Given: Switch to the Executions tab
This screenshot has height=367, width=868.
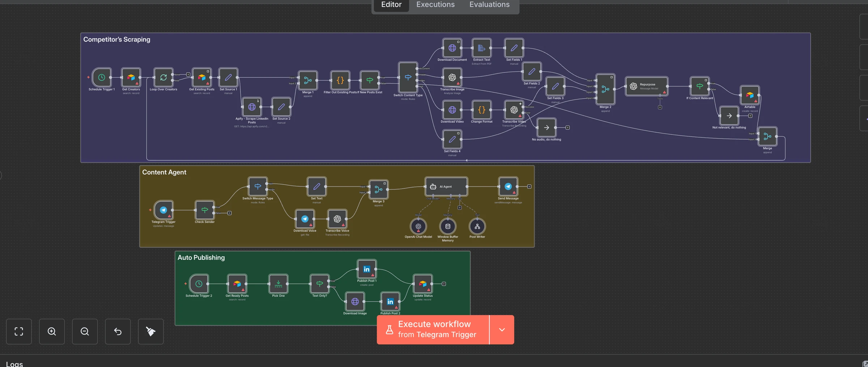Looking at the screenshot, I should tap(435, 5).
